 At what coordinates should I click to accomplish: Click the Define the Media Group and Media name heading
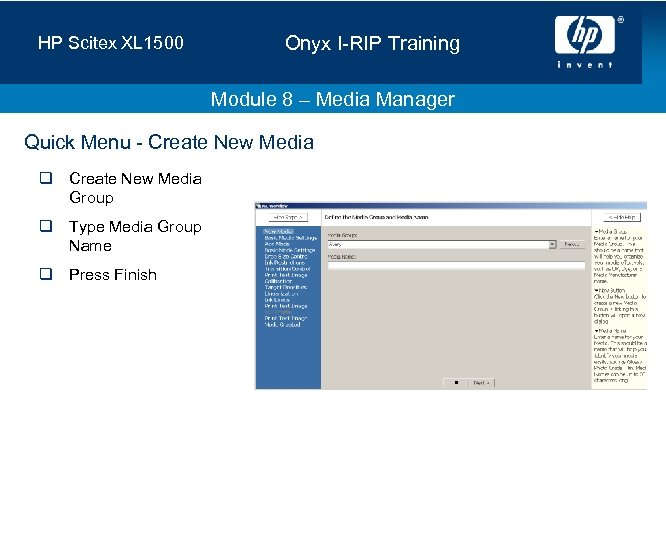click(376, 217)
